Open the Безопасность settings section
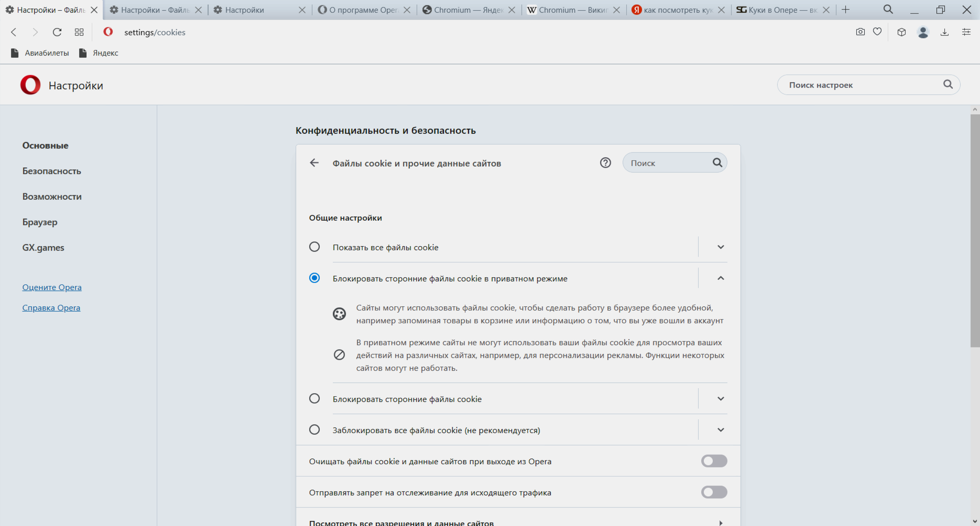Viewport: 980px width, 526px height. (52, 171)
